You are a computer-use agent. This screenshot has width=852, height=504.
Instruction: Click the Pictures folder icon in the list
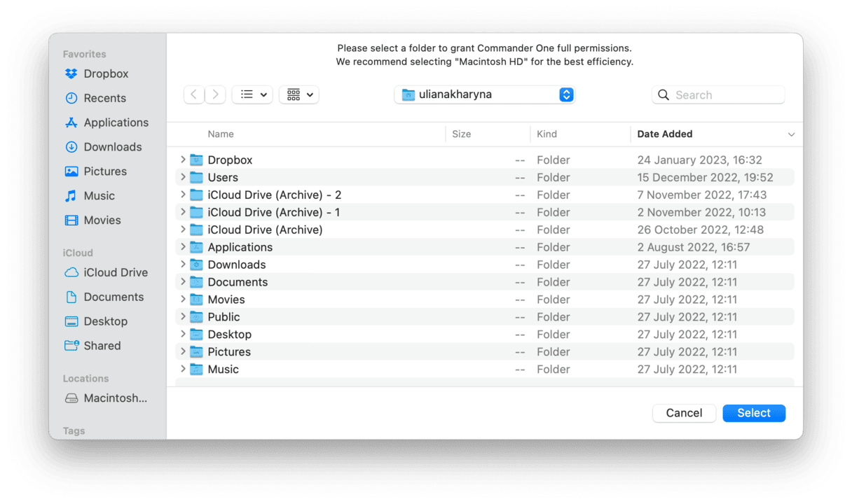coord(196,352)
